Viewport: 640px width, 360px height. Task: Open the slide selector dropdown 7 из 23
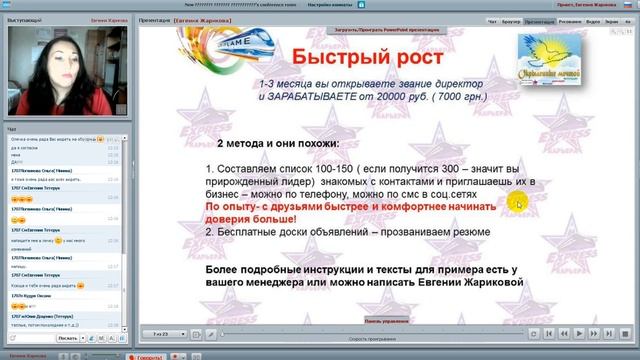(x=165, y=334)
